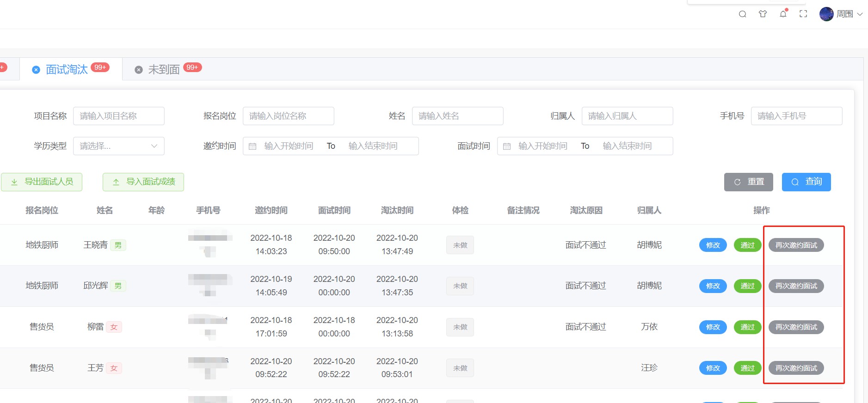This screenshot has width=868, height=403.
Task: Click 归属人 cell 万依
Action: [649, 327]
